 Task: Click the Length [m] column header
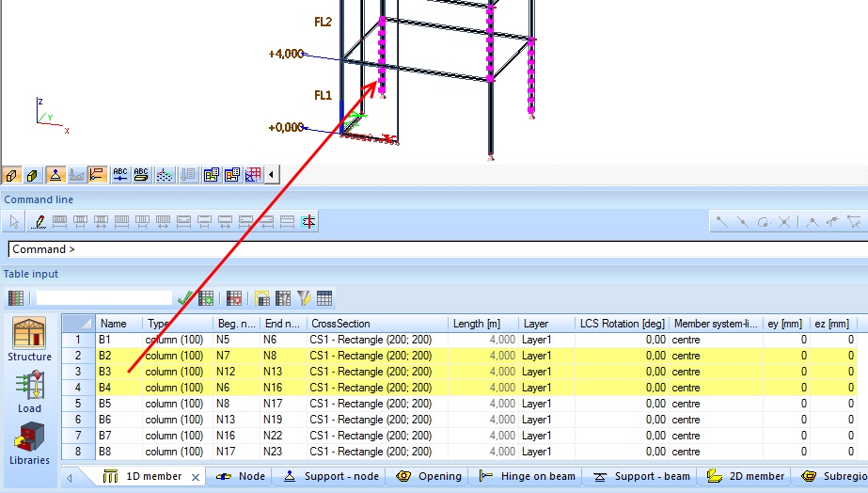481,323
